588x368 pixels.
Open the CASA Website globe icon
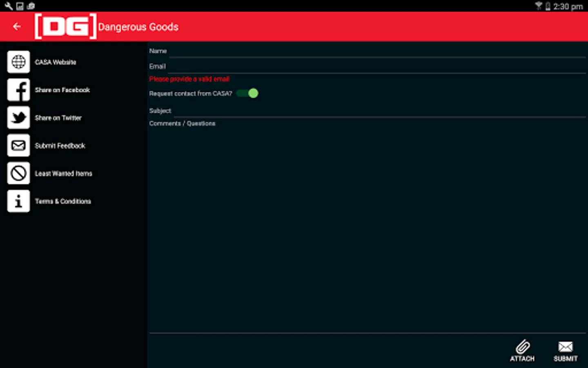tap(18, 62)
